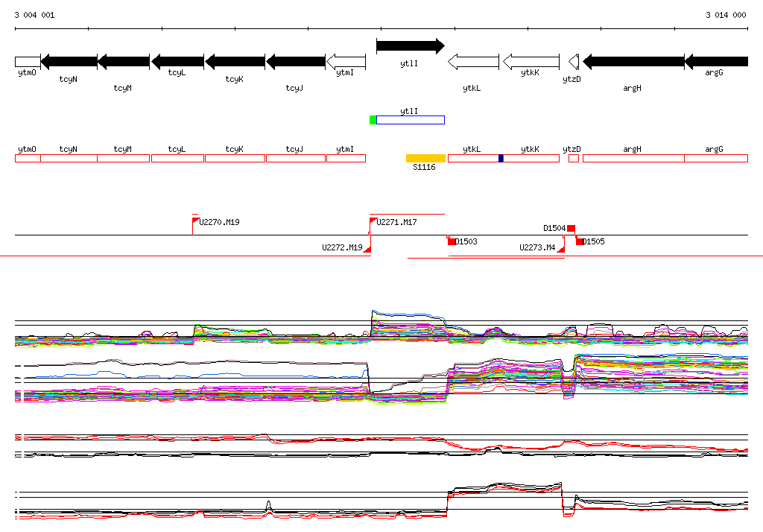This screenshot has width=763, height=532.
Task: Select the black tcyJ gene arrow
Action: tap(296, 61)
